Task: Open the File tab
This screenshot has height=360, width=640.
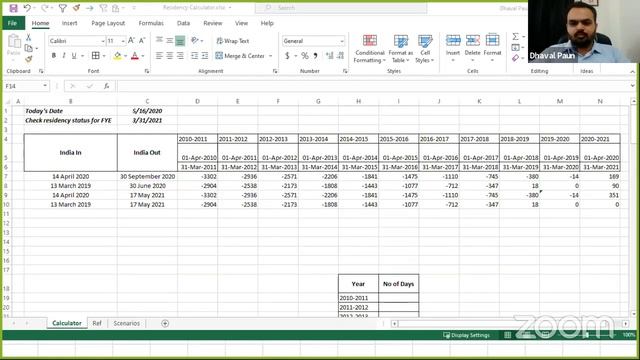Action: (x=13, y=23)
